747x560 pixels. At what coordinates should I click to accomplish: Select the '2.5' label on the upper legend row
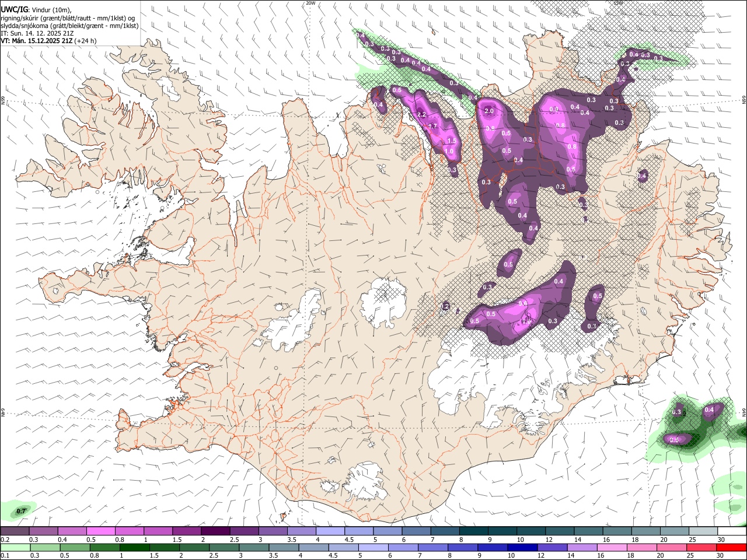pos(234,540)
